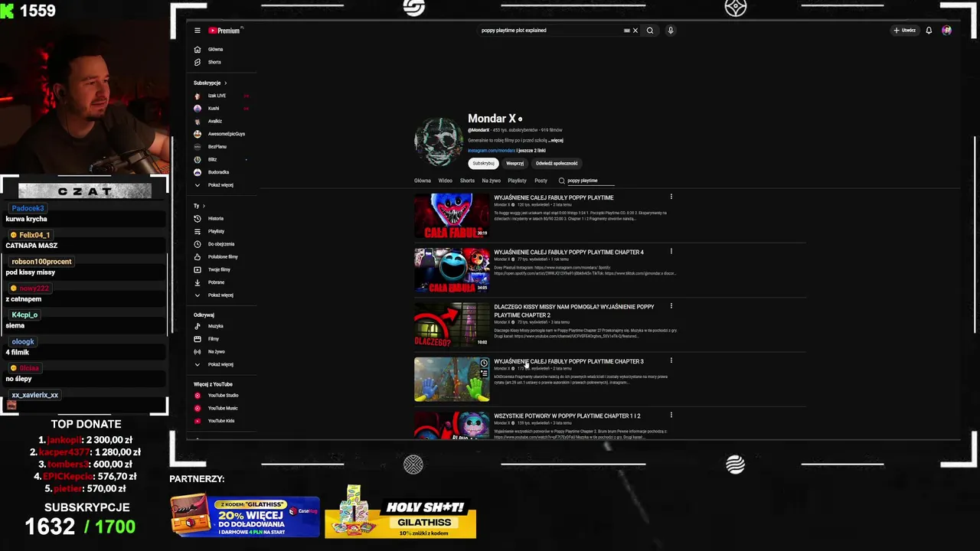This screenshot has height=551, width=980.
Task: Switch to the Wideo tab
Action: point(445,181)
